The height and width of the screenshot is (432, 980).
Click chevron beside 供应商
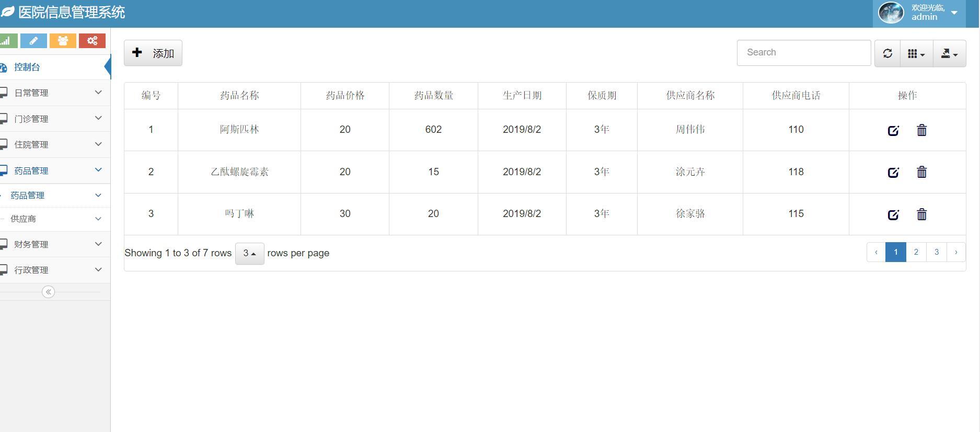click(x=98, y=219)
